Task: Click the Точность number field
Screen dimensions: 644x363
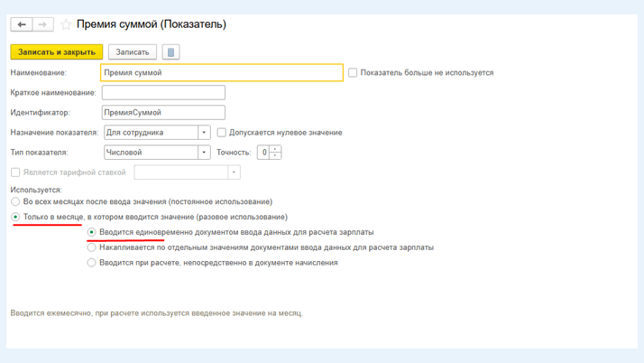Action: pos(263,153)
